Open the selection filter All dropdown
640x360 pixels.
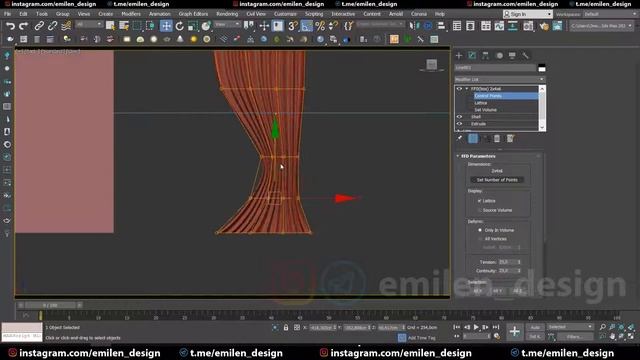pos(89,25)
